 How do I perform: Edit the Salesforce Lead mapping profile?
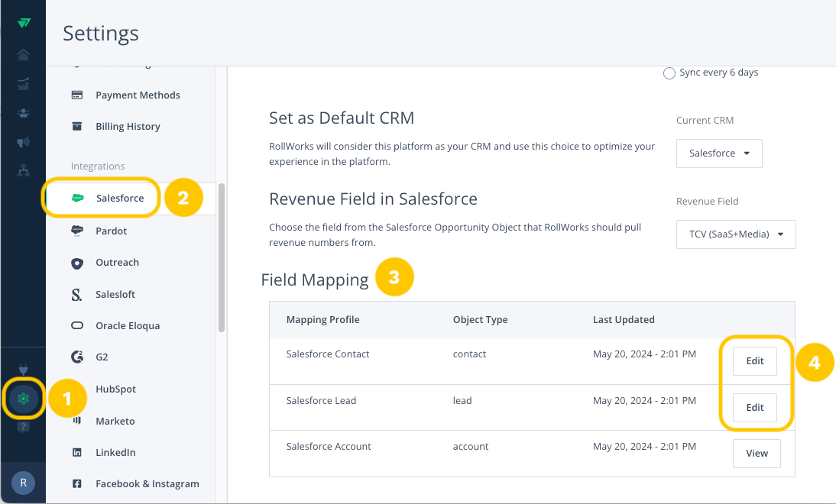click(x=754, y=408)
